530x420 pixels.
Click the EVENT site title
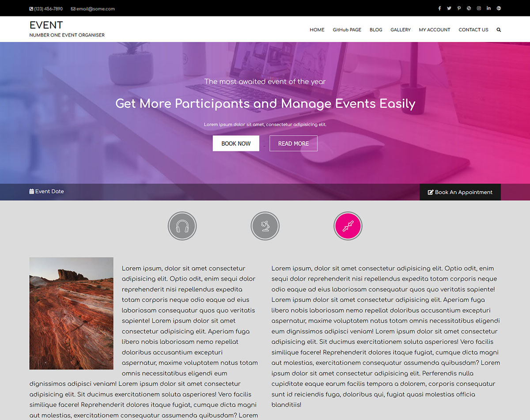pos(46,25)
